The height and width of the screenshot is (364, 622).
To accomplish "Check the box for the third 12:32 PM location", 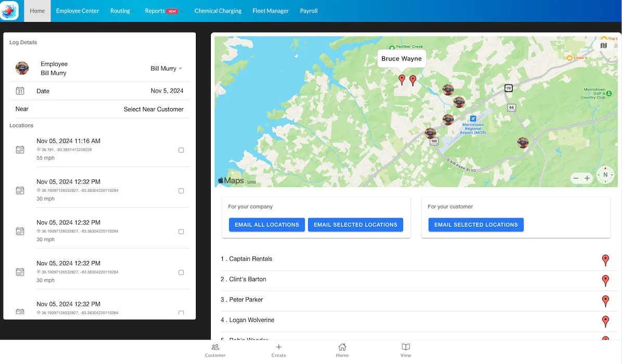I will pyautogui.click(x=181, y=272).
